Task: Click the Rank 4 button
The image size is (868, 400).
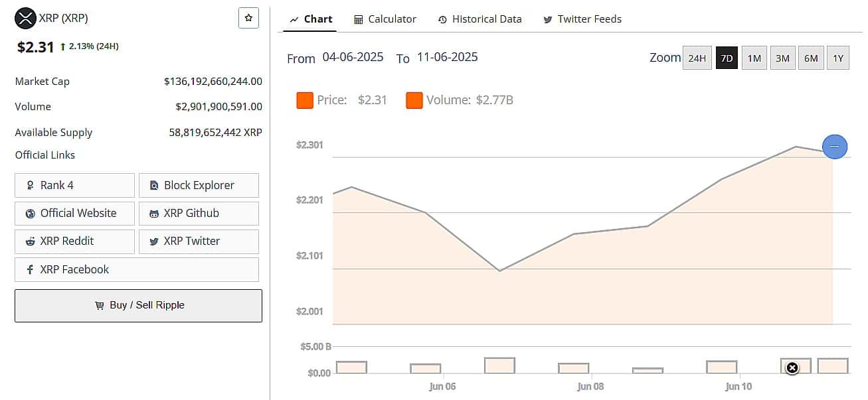Action: click(74, 186)
